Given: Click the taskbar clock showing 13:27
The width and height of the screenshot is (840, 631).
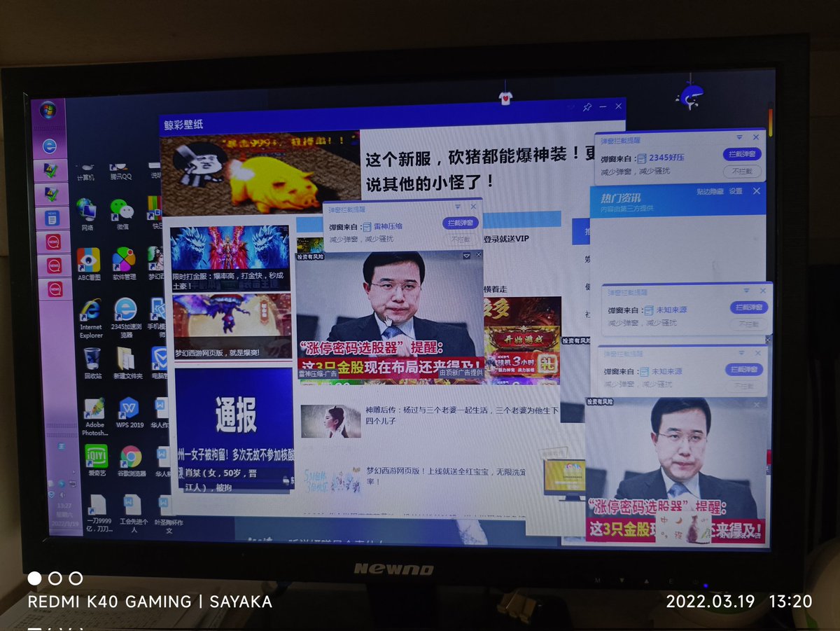Looking at the screenshot, I should (64, 505).
